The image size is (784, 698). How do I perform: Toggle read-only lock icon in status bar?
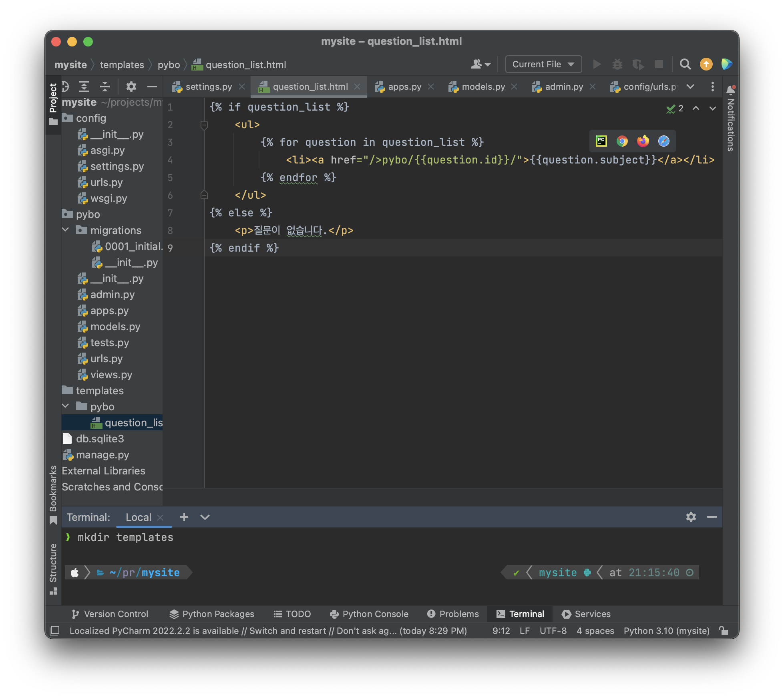pos(724,631)
